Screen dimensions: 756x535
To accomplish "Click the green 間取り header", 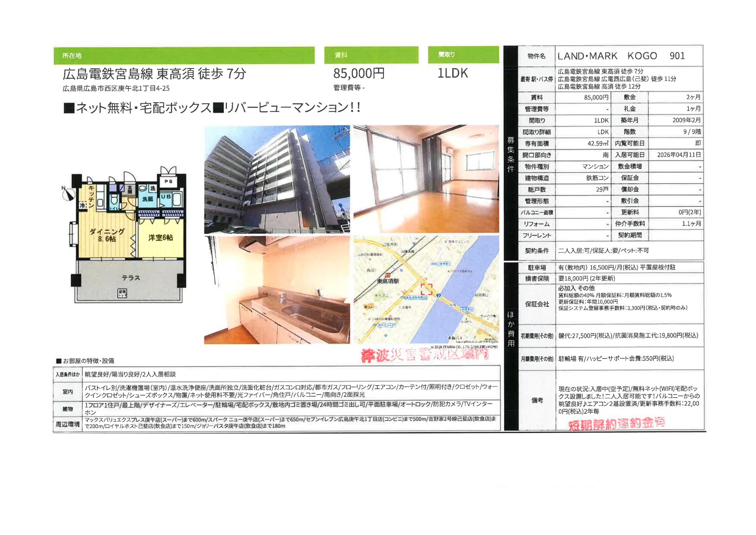I will click(x=463, y=55).
